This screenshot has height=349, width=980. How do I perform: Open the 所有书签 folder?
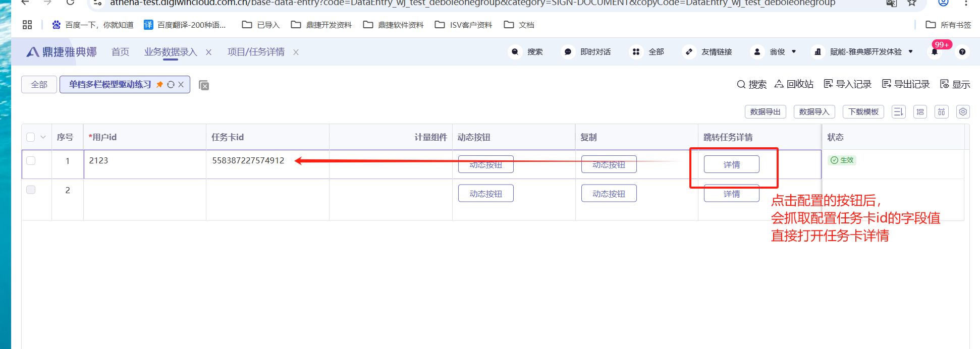(x=948, y=25)
